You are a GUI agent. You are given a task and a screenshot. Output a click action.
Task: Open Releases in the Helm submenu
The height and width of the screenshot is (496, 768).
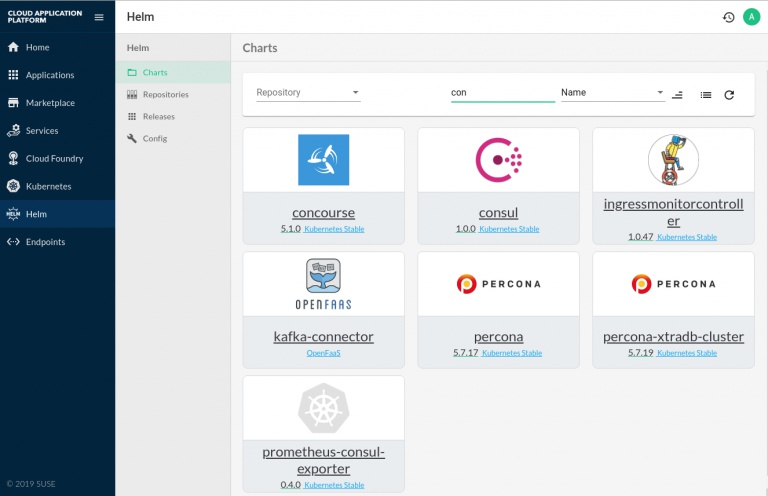coord(158,116)
